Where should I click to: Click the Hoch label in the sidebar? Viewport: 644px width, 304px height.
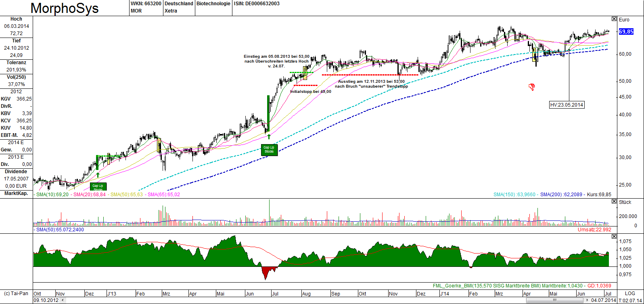click(x=16, y=19)
